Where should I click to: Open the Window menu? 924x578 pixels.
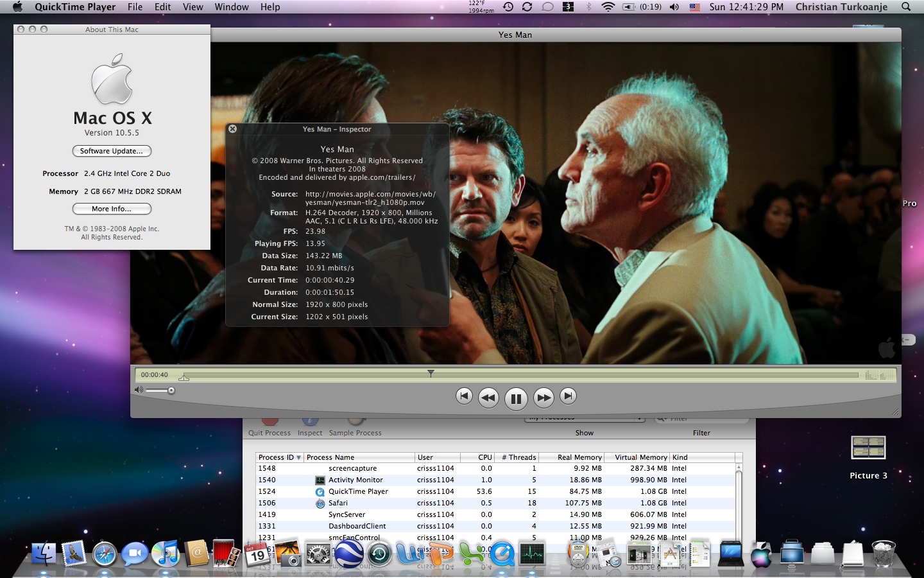(x=232, y=7)
